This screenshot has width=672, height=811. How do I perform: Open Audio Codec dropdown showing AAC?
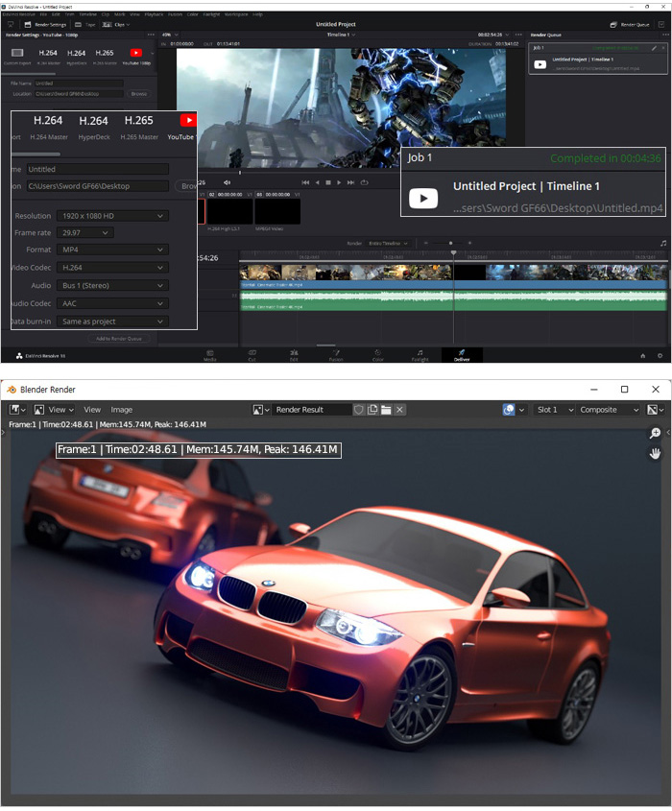112,303
